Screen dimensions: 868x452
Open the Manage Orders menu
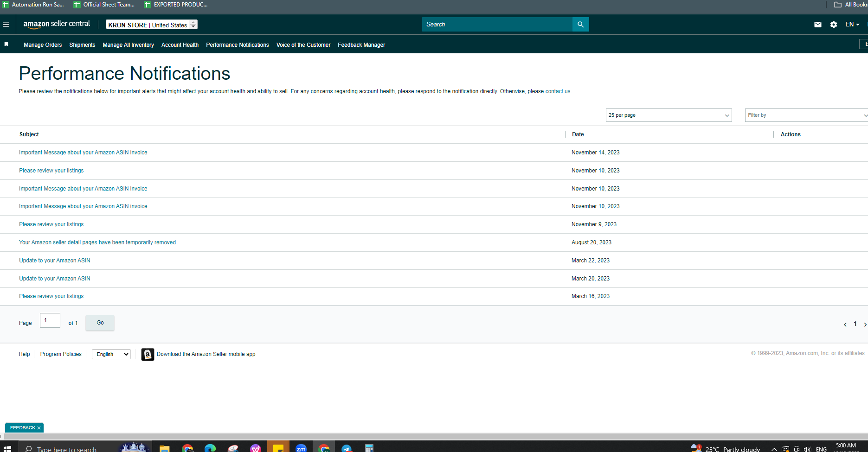coord(43,45)
